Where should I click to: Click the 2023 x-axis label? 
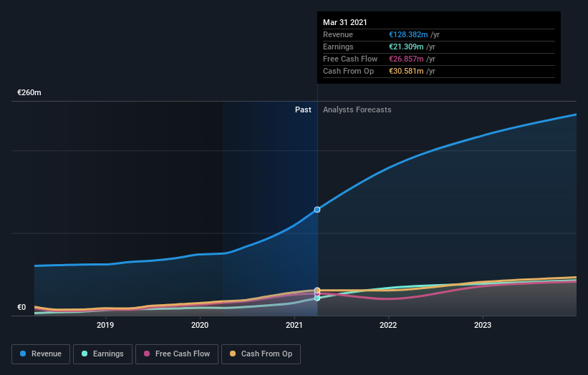click(x=483, y=325)
